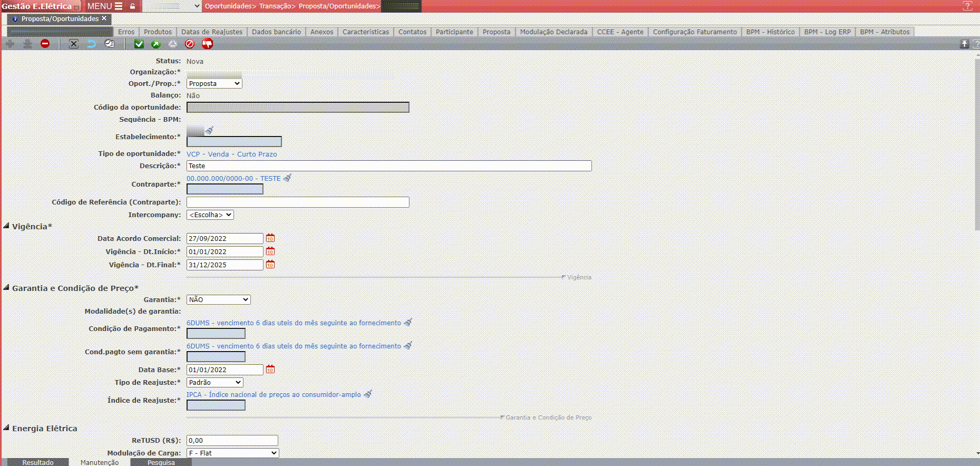The width and height of the screenshot is (980, 466).
Task: Open the Tipo de Reajuste dropdown
Action: click(x=214, y=382)
